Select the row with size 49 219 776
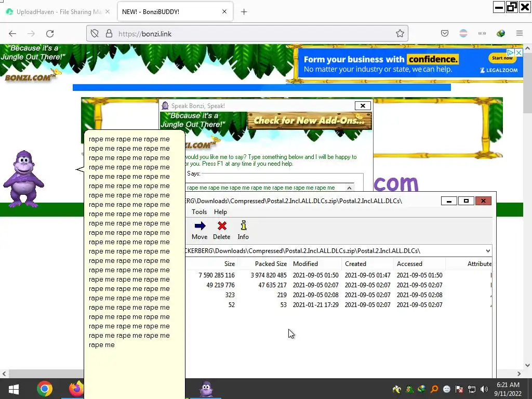 tap(339, 285)
